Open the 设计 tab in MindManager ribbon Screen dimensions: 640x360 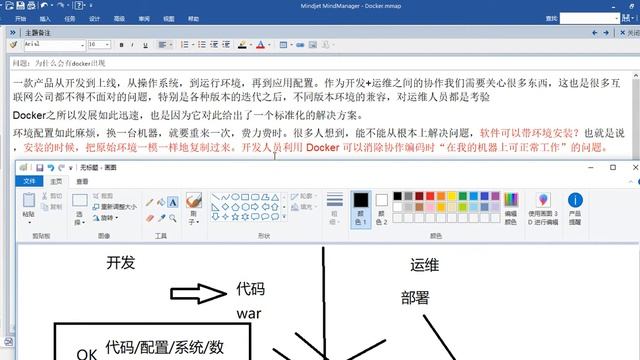pos(94,19)
